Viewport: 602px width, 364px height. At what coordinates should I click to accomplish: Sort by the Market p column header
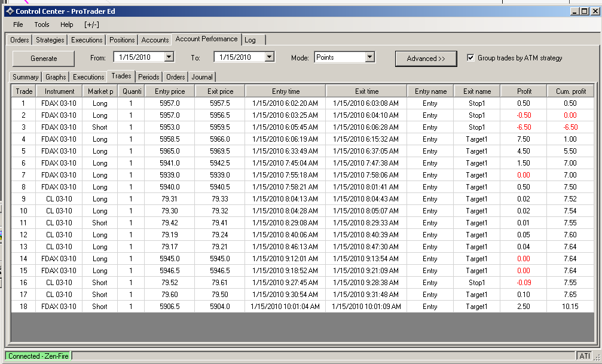coord(100,91)
